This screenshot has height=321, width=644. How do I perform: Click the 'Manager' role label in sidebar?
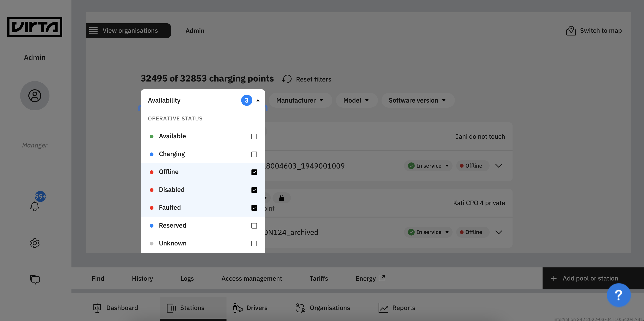point(35,145)
